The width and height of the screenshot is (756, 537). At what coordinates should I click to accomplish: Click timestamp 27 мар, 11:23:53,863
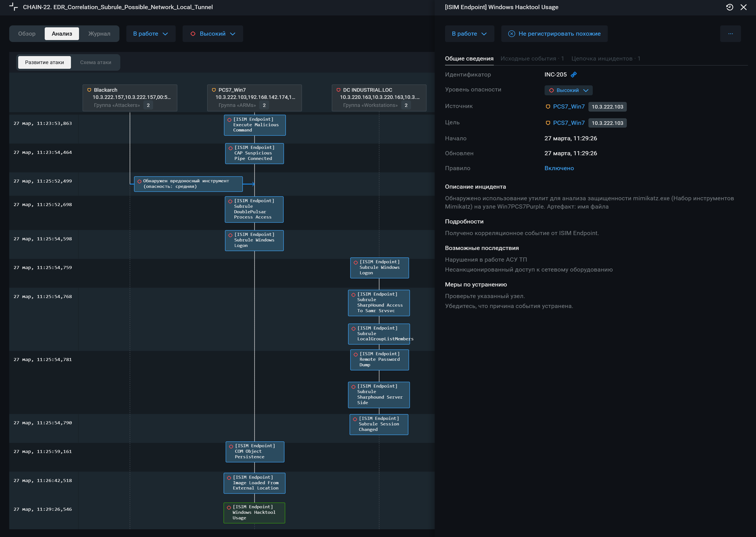pyautogui.click(x=43, y=123)
